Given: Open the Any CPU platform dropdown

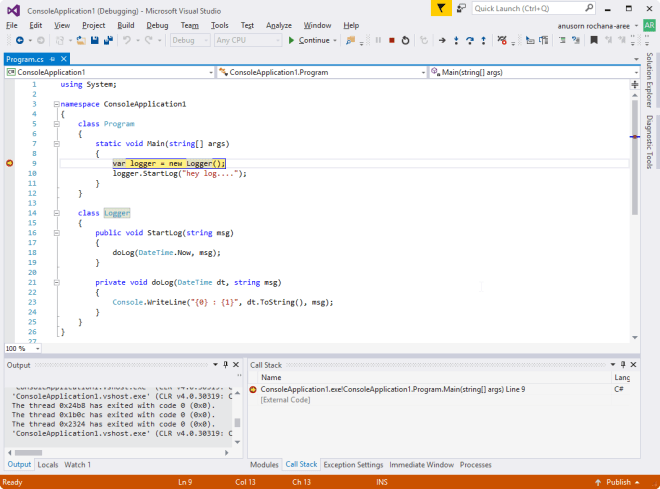Looking at the screenshot, I should pos(246,40).
